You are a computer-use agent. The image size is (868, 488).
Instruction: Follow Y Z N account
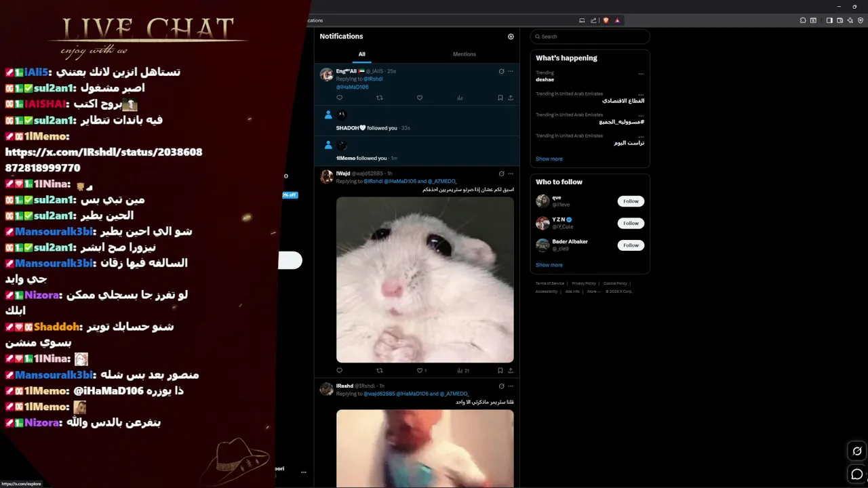631,223
